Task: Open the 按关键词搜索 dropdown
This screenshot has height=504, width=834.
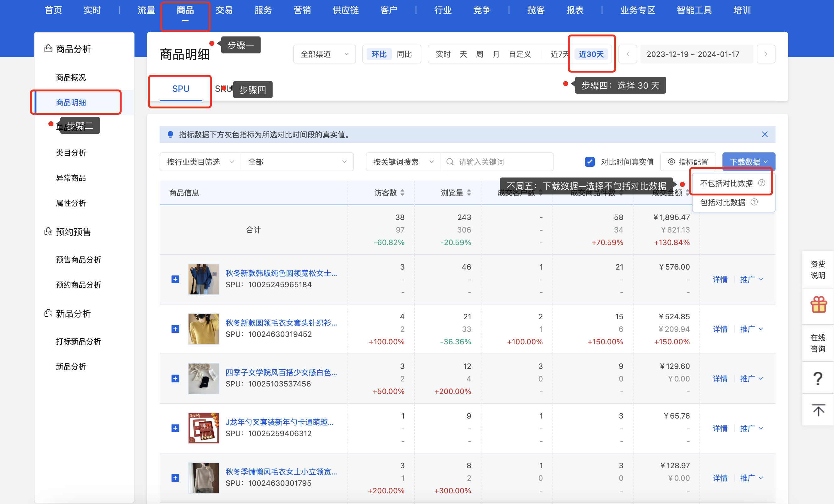Action: (403, 162)
